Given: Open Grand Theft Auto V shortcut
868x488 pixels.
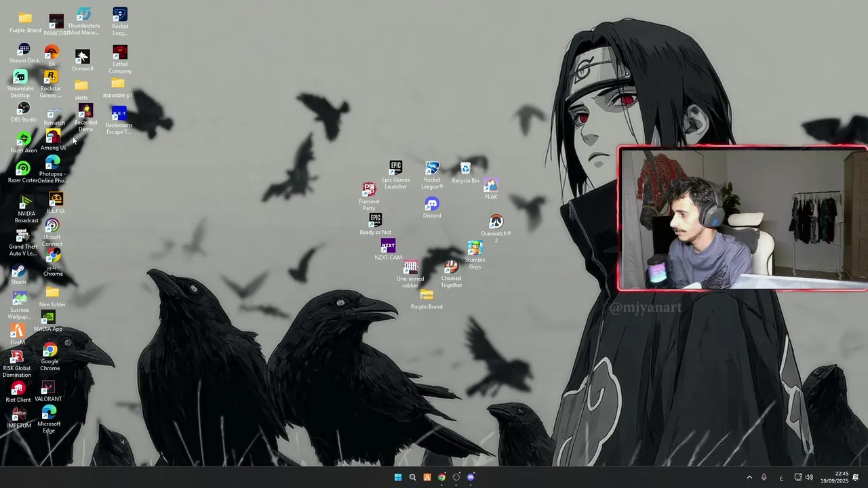Looking at the screenshot, I should coord(23,243).
